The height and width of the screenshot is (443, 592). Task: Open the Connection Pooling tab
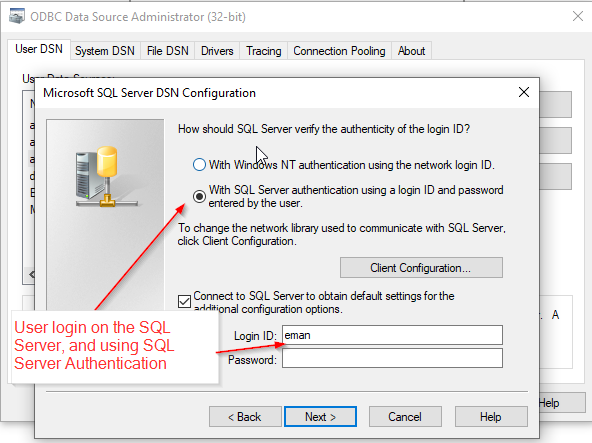(x=339, y=51)
